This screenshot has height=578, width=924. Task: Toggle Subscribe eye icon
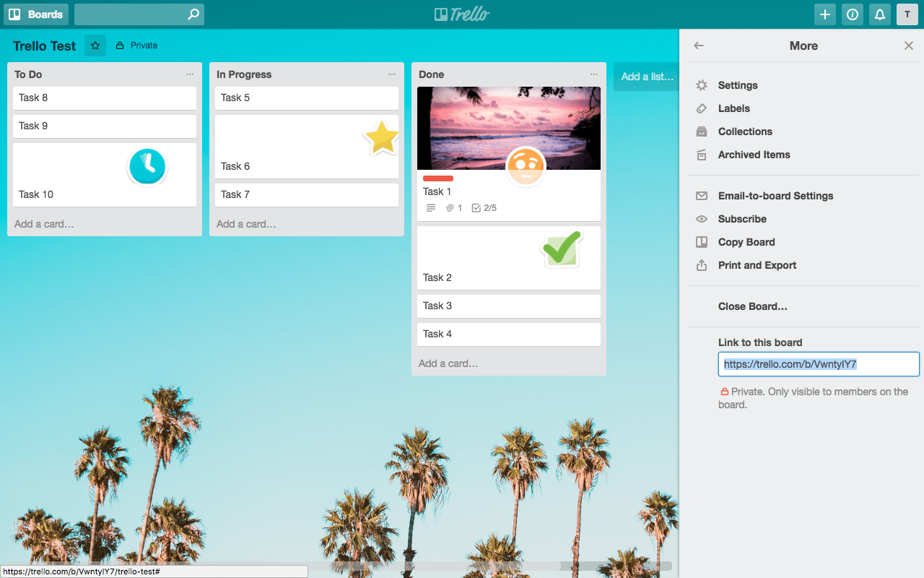[702, 219]
